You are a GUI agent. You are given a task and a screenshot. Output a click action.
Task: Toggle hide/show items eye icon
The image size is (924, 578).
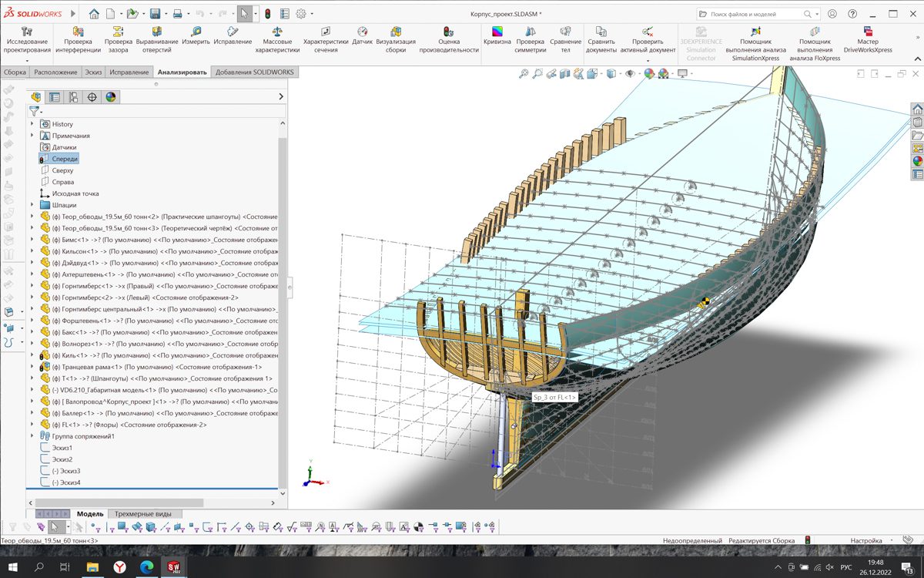click(630, 74)
